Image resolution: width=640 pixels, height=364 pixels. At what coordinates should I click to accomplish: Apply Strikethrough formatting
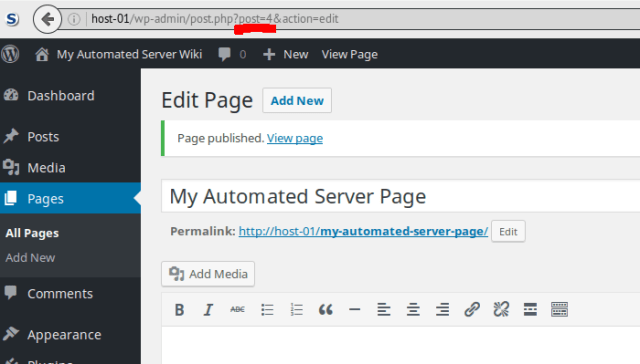238,310
